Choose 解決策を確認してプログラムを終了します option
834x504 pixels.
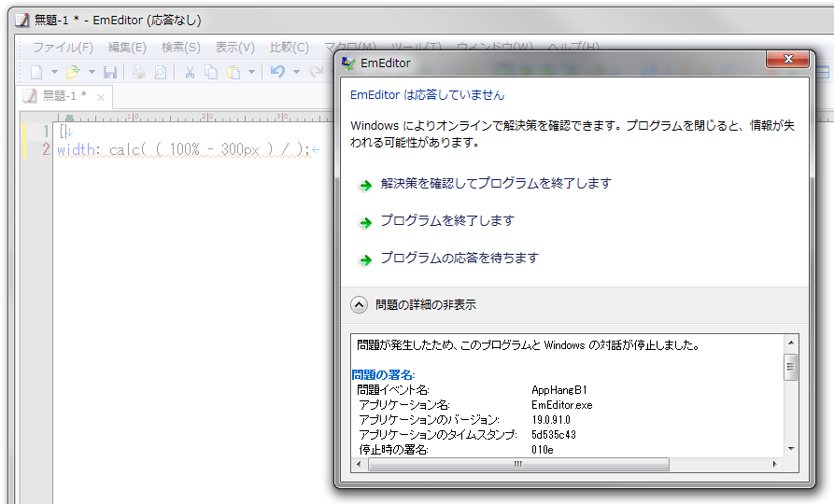[496, 184]
